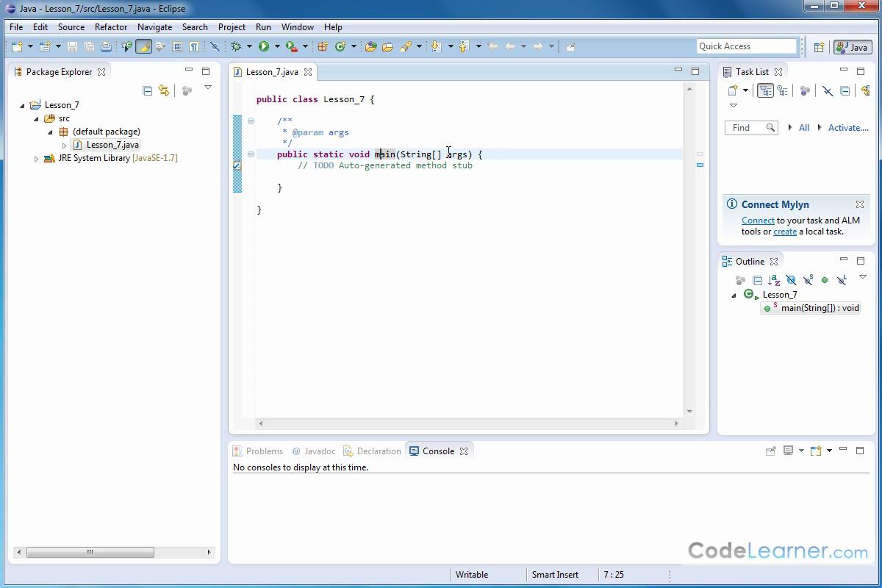Viewport: 882px width, 588px height.
Task: Open Debug button dropdown arrow
Action: tap(249, 46)
